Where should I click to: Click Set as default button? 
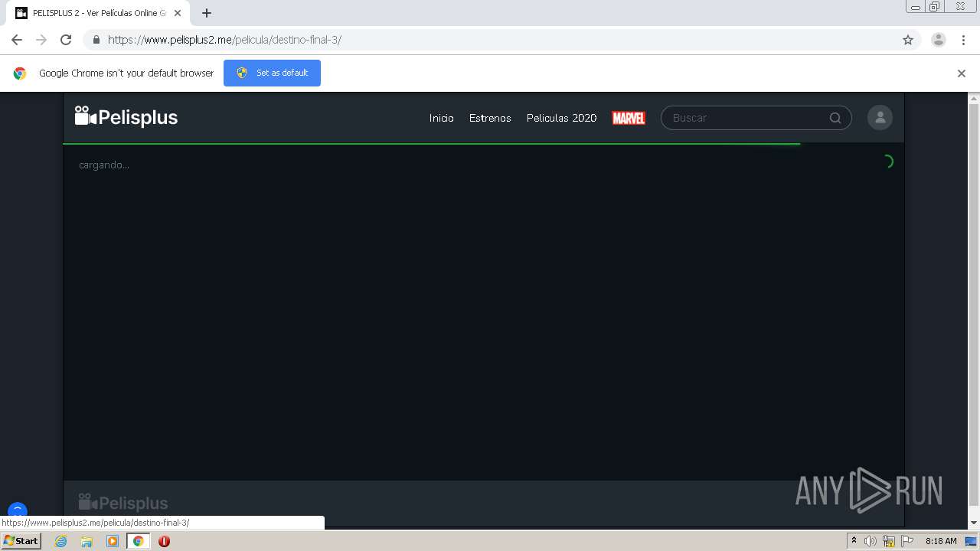click(x=272, y=73)
